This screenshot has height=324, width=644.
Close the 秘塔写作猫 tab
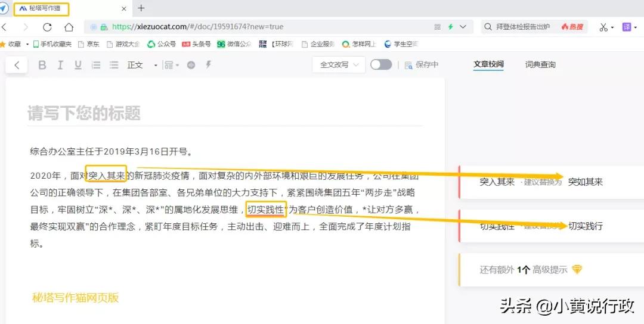tap(124, 8)
